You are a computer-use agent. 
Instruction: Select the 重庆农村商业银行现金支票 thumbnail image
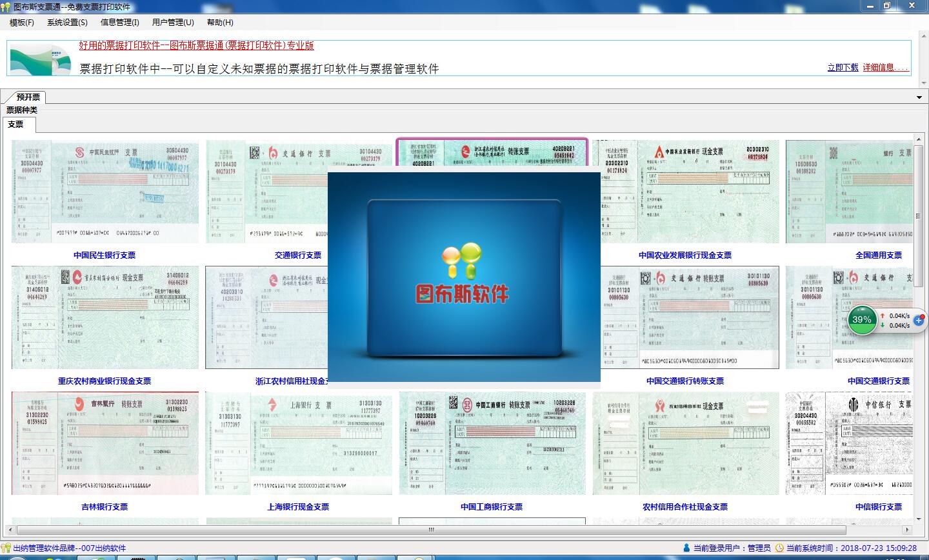point(105,317)
